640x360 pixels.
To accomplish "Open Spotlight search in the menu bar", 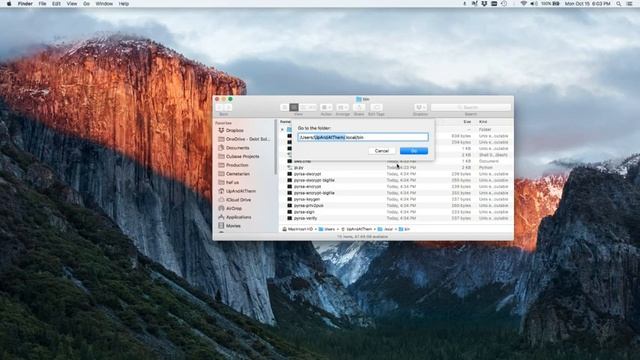I will click(619, 4).
